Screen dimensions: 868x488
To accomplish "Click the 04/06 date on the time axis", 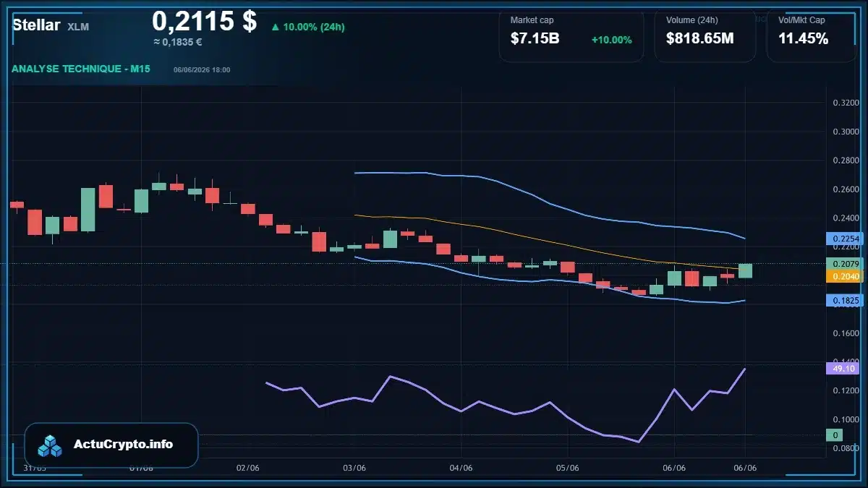I will [461, 468].
